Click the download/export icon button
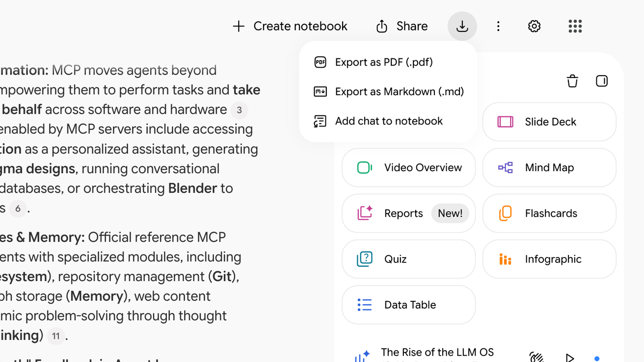 [x=462, y=26]
